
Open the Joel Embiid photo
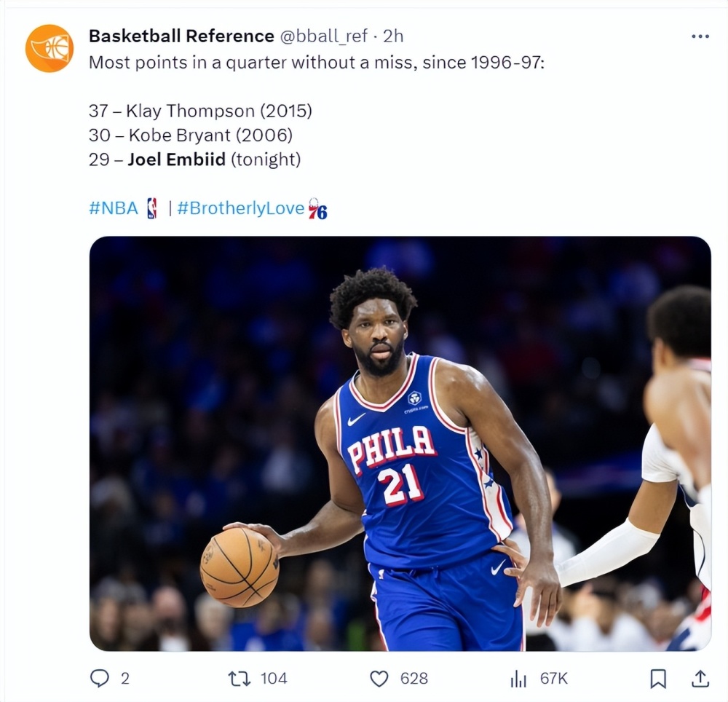coord(400,443)
